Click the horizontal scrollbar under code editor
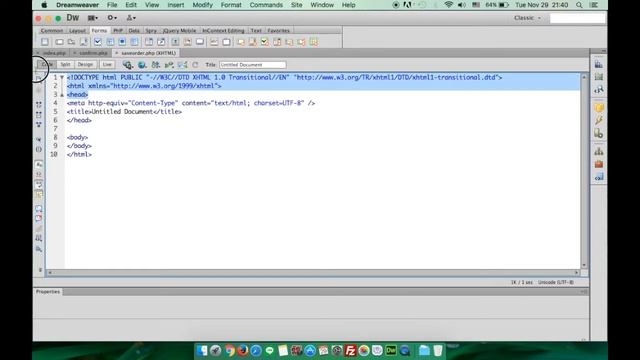 pos(313,272)
